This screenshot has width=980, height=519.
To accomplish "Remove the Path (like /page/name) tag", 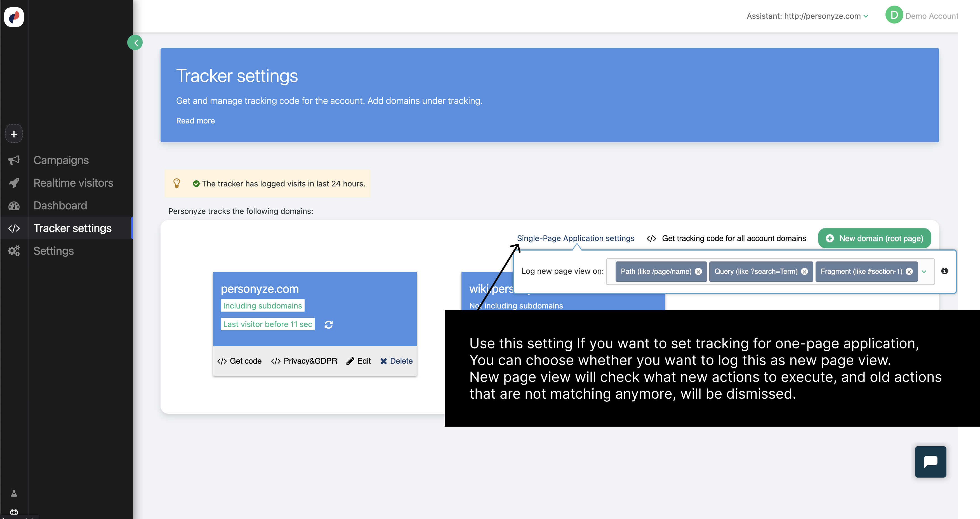I will click(x=698, y=272).
